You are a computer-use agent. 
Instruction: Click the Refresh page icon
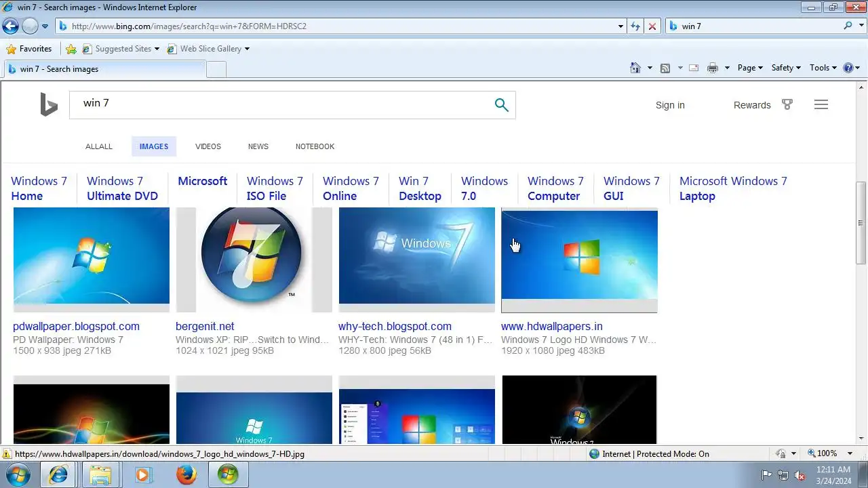coord(635,26)
